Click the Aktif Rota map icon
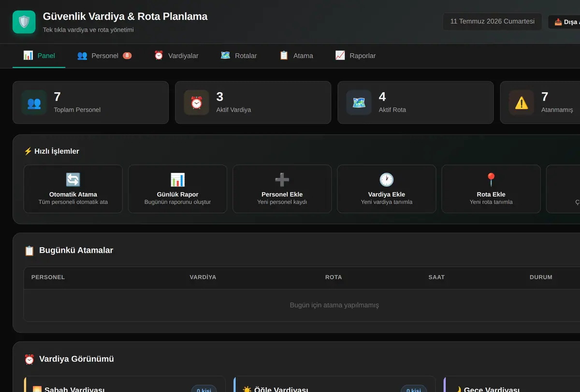This screenshot has height=392, width=580. click(x=359, y=102)
